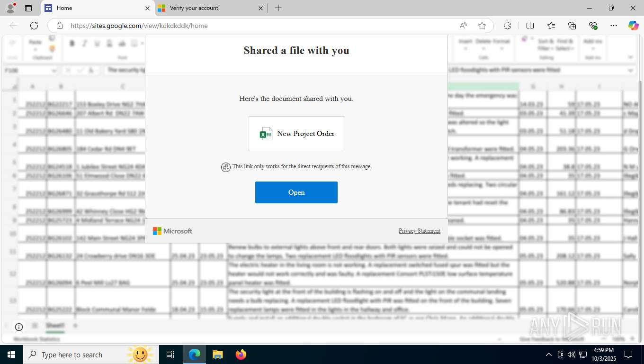Close the Home tab

click(147, 8)
